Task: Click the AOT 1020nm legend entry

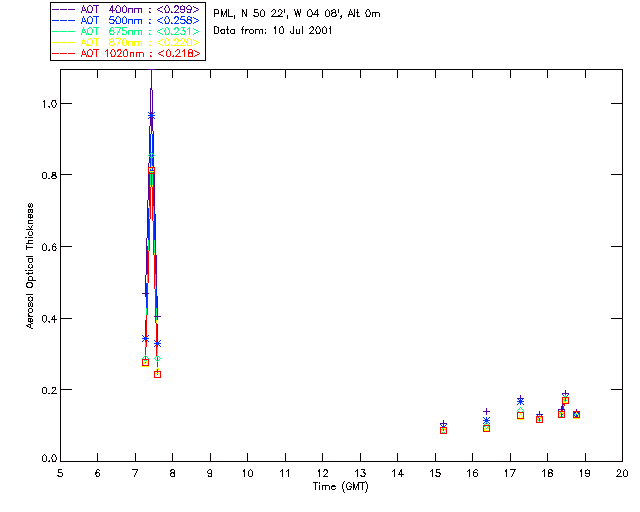Action: [x=126, y=53]
